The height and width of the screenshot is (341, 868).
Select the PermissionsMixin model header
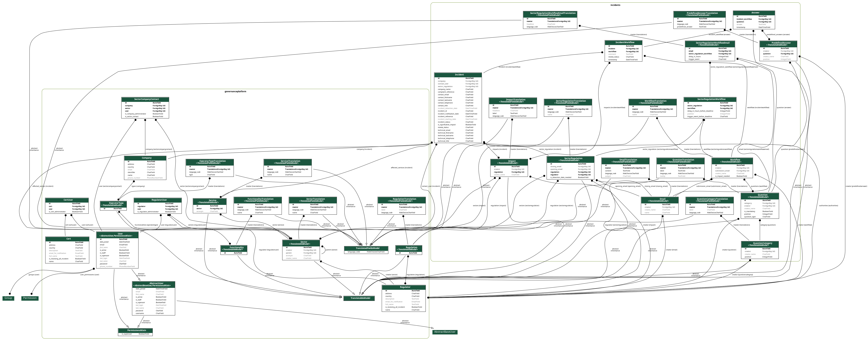pyautogui.click(x=135, y=331)
